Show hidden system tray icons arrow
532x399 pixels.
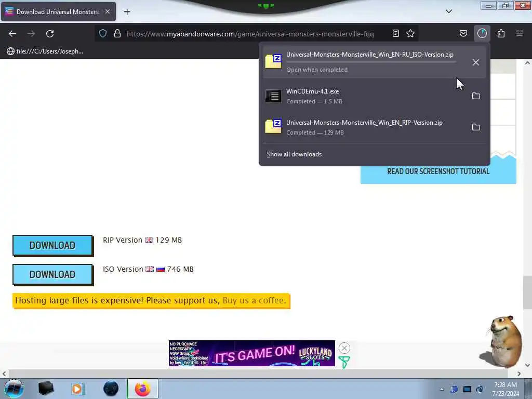point(442,389)
